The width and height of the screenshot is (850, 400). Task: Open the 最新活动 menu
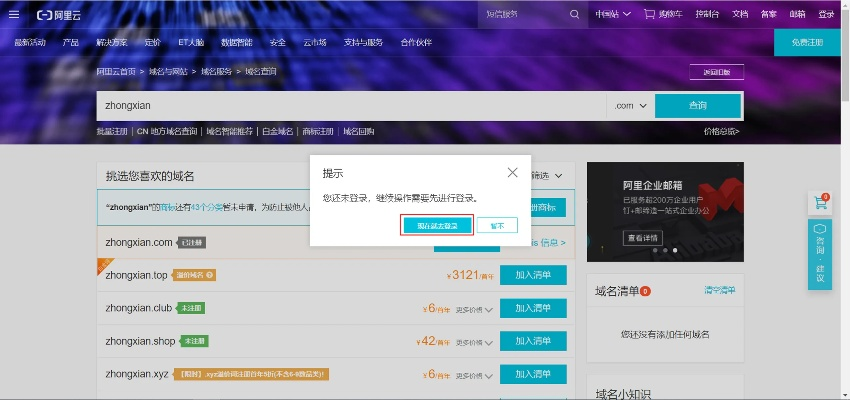click(30, 42)
